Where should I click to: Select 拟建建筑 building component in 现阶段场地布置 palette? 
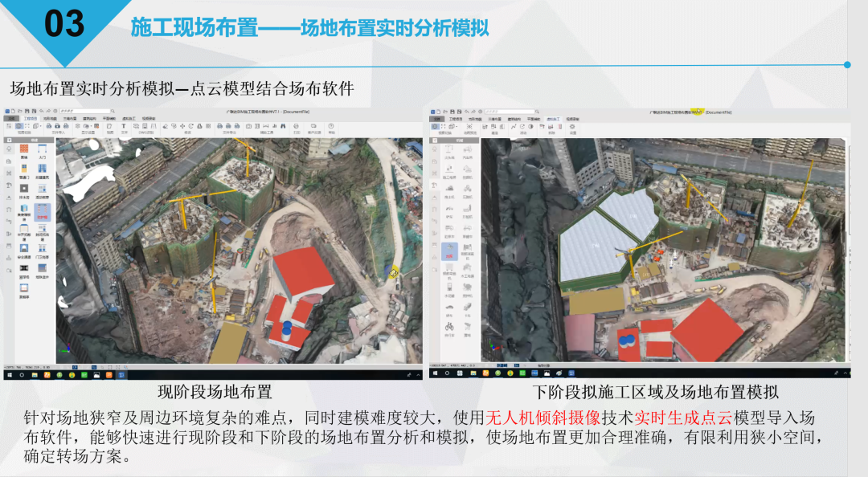tap(42, 171)
